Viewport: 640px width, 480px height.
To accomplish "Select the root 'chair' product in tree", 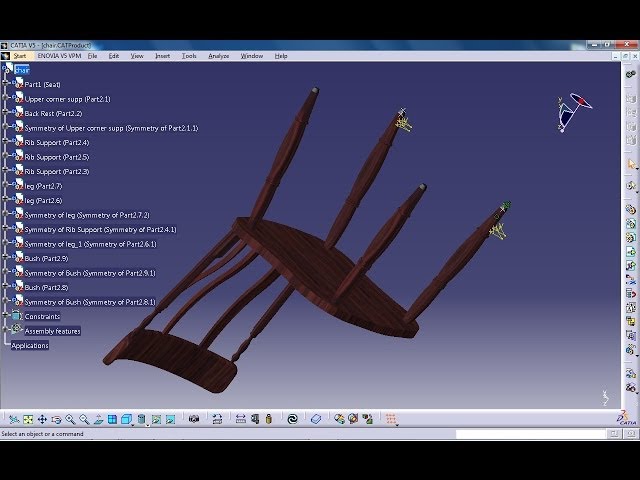I will tap(22, 70).
